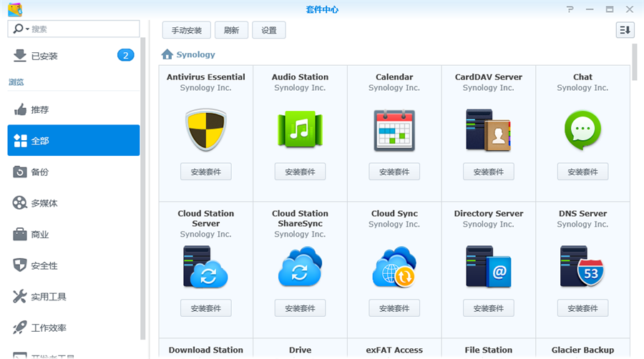Click the Antivirus Essential shield icon
The height and width of the screenshot is (359, 644).
pos(205,129)
